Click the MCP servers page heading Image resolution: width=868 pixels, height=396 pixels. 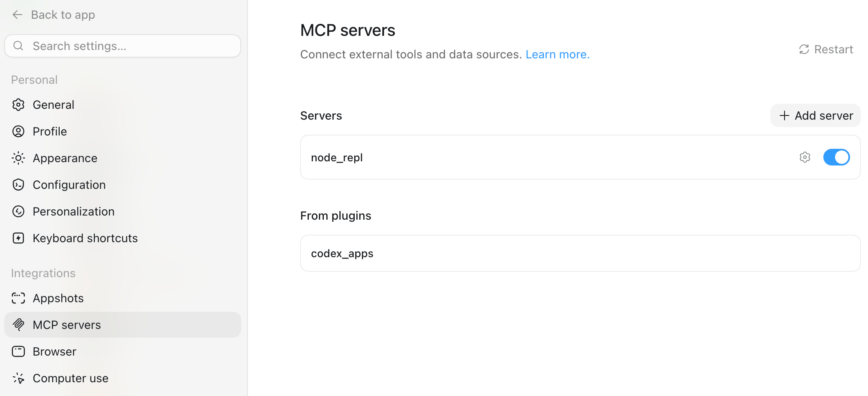tap(348, 30)
